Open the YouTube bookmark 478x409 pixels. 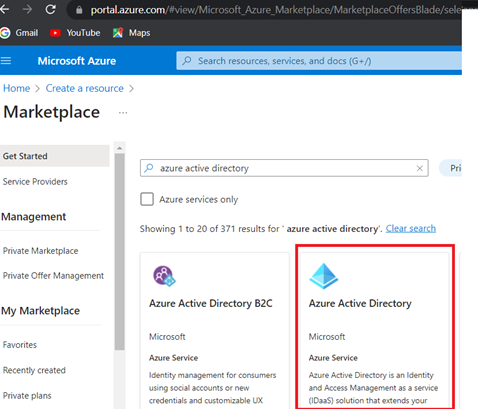pyautogui.click(x=75, y=33)
